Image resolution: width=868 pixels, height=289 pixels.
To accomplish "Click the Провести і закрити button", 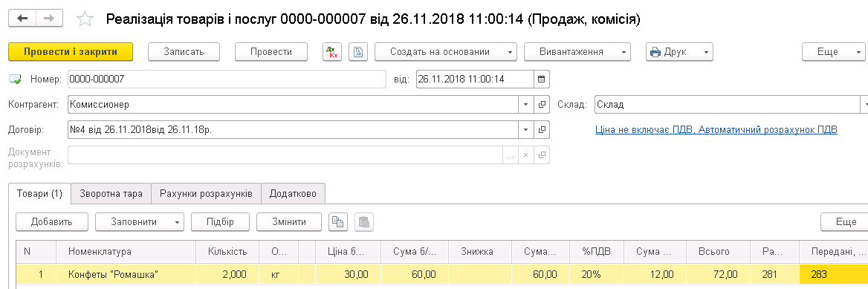I will pos(71,51).
